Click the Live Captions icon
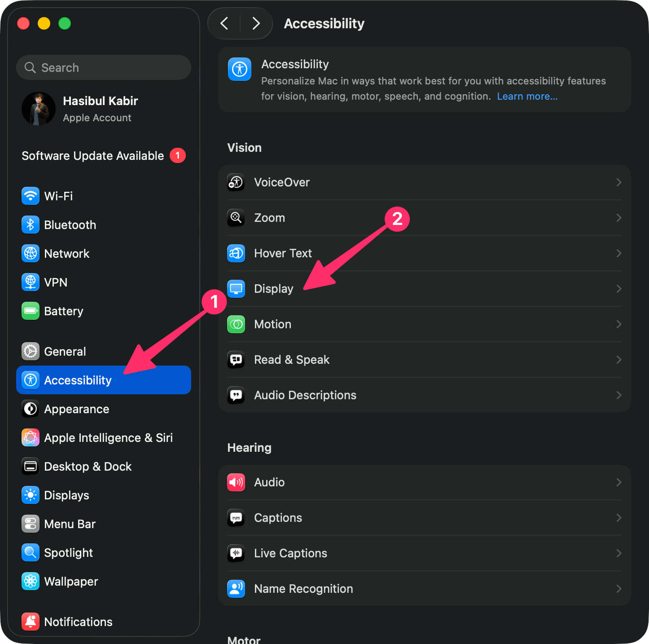Screen dimensions: 649x644 (236, 553)
